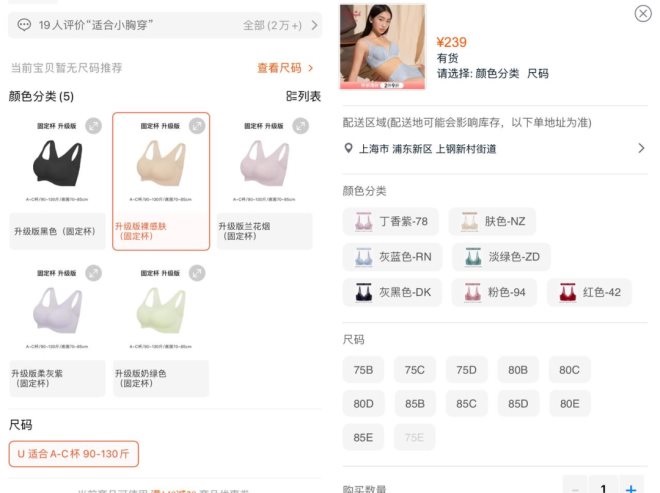Expand the soft gray-purple bra image
The image size is (660, 493).
pyautogui.click(x=93, y=273)
